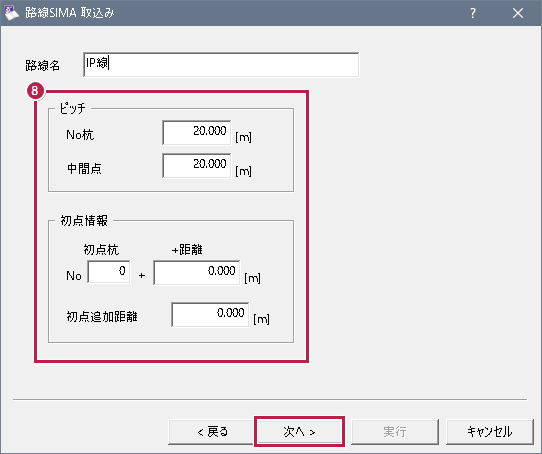
Task: Click the No杭 pitch input field
Action: [x=197, y=132]
